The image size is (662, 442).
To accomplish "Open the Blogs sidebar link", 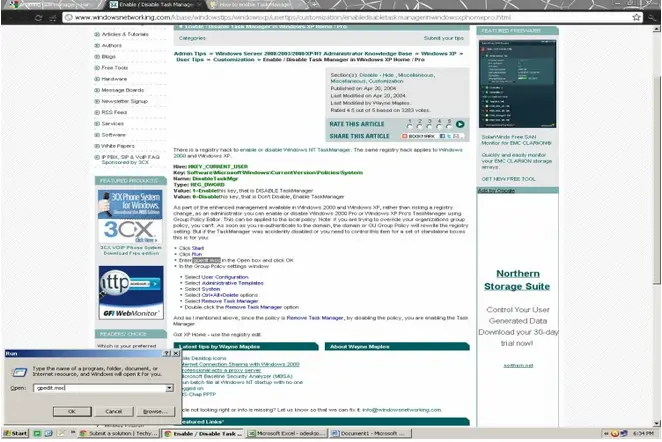I will coord(109,57).
